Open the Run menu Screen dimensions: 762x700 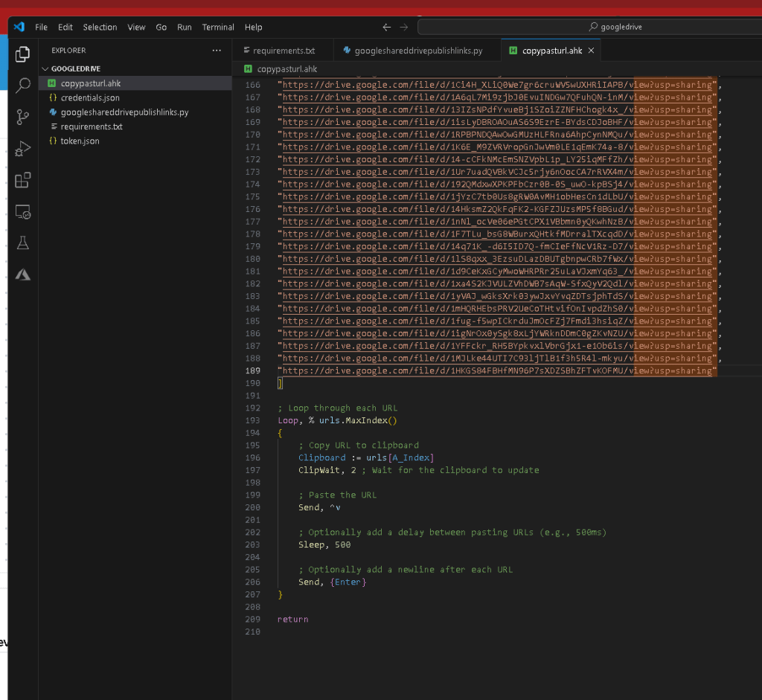tap(185, 28)
